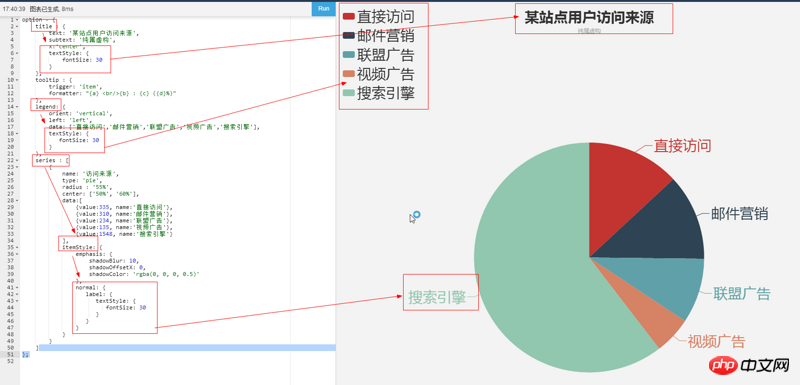The width and height of the screenshot is (800, 385).
Task: Toggle the 直接访问 legend entry
Action: 378,17
